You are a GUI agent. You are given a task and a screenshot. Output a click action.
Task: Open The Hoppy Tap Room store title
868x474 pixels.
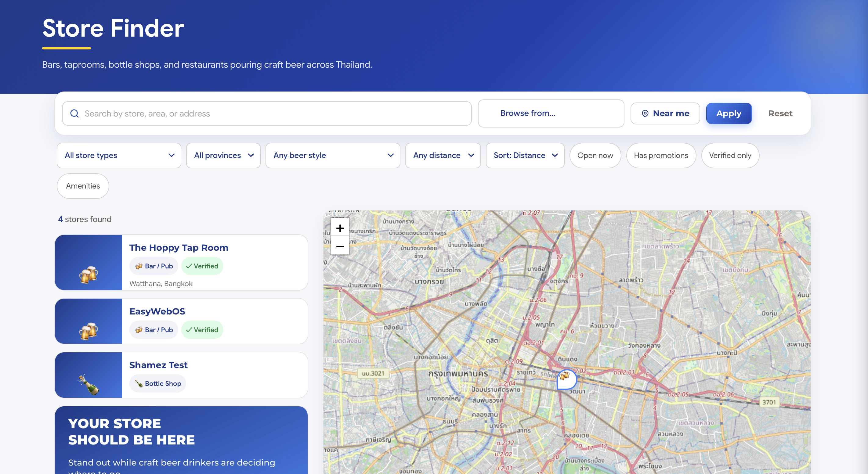(179, 247)
